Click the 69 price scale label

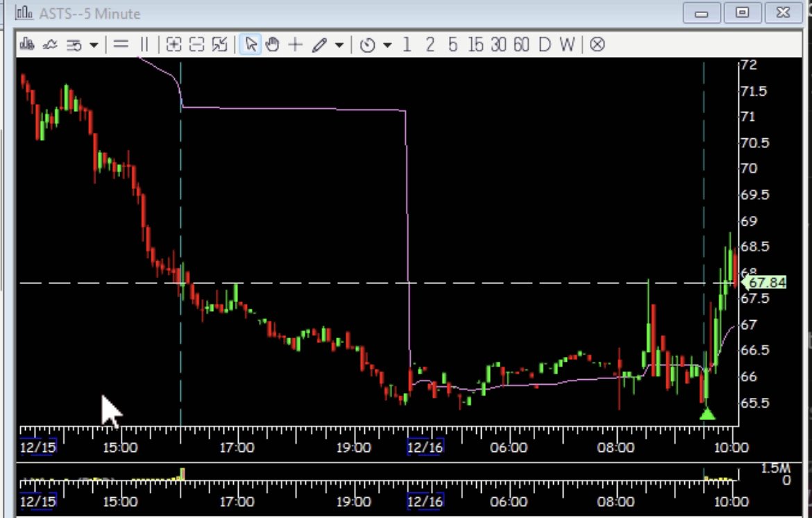tap(749, 222)
